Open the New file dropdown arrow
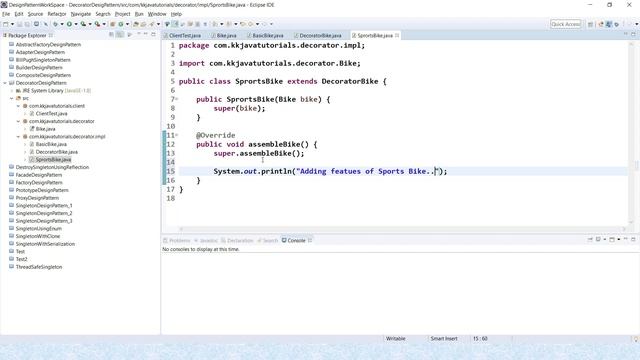 12,24
